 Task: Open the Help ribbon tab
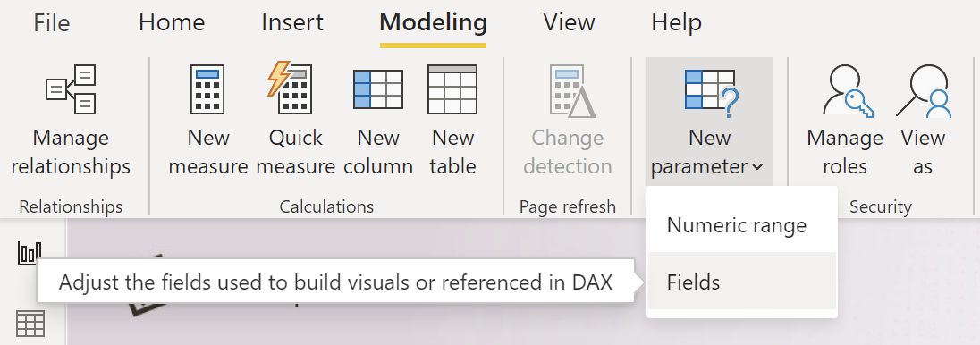tap(676, 22)
